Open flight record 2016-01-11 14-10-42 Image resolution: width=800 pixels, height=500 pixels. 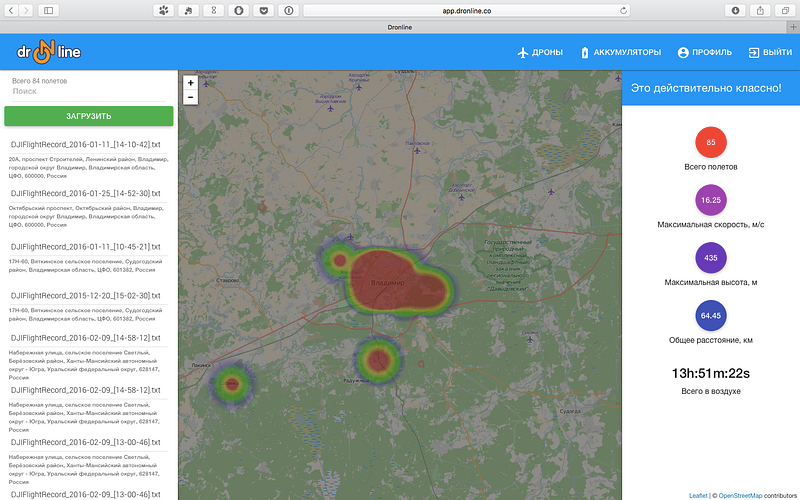coord(86,144)
